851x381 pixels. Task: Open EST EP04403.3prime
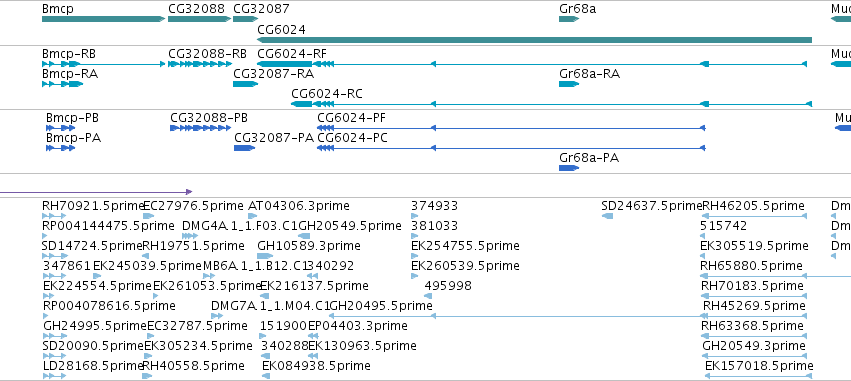pyautogui.click(x=358, y=326)
